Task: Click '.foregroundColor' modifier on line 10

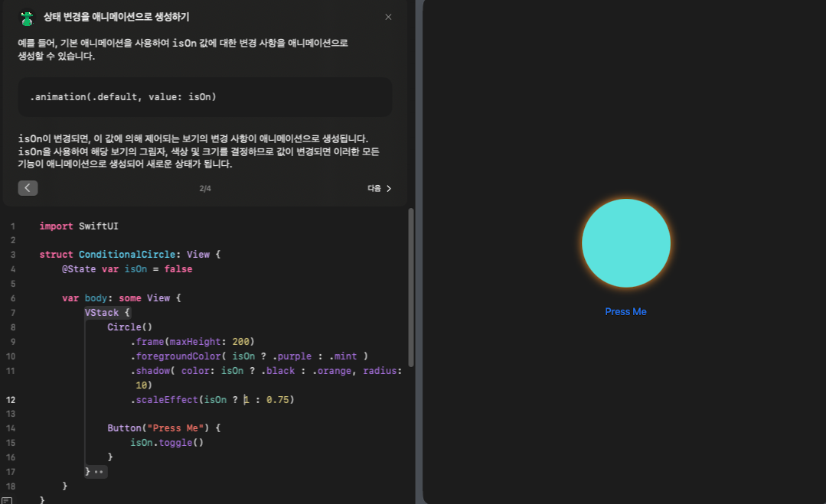Action: coord(176,356)
